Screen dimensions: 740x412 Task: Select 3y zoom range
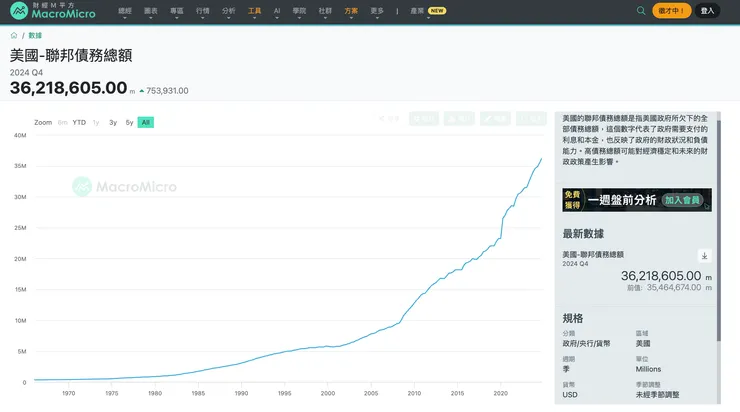[113, 122]
